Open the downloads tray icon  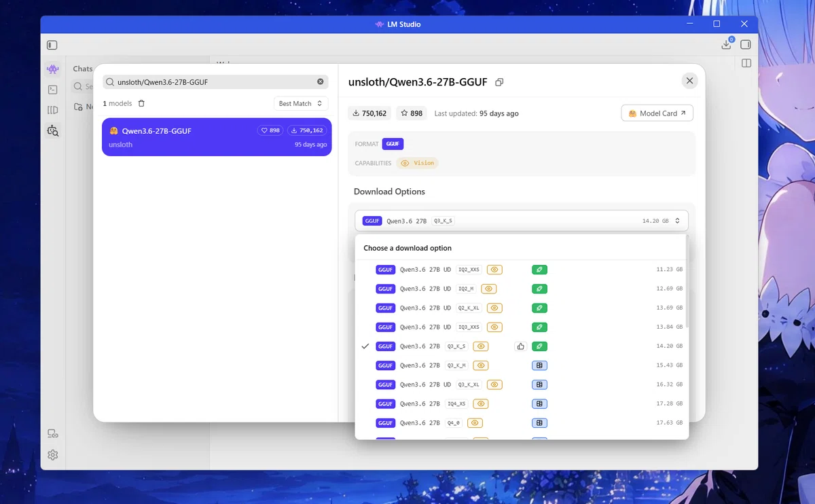coord(726,44)
